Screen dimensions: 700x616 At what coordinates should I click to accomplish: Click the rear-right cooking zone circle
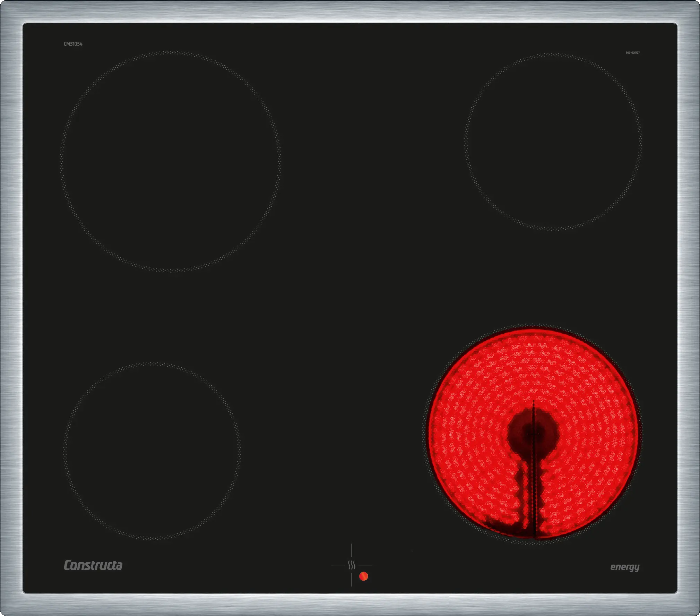click(x=553, y=142)
